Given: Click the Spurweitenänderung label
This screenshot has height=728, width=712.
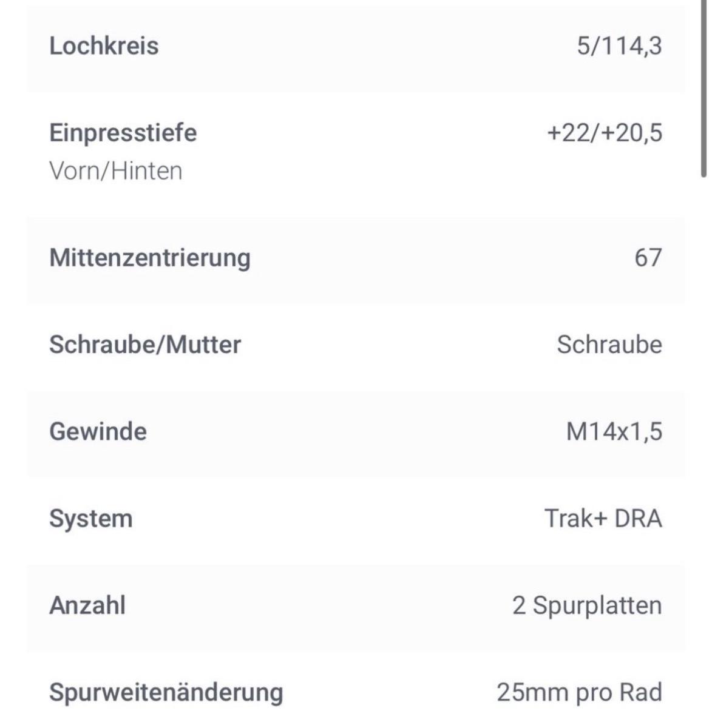Looking at the screenshot, I should click(166, 692).
